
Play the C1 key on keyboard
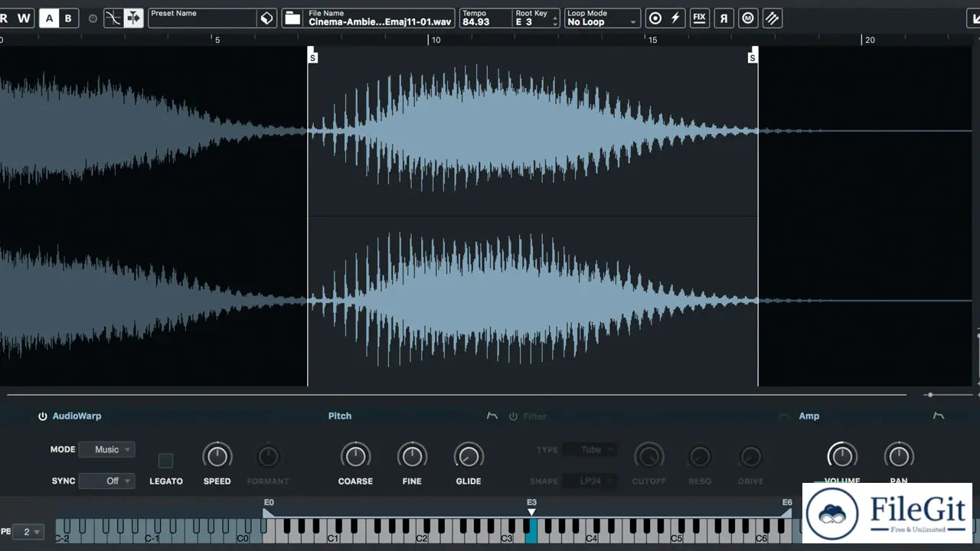334,538
